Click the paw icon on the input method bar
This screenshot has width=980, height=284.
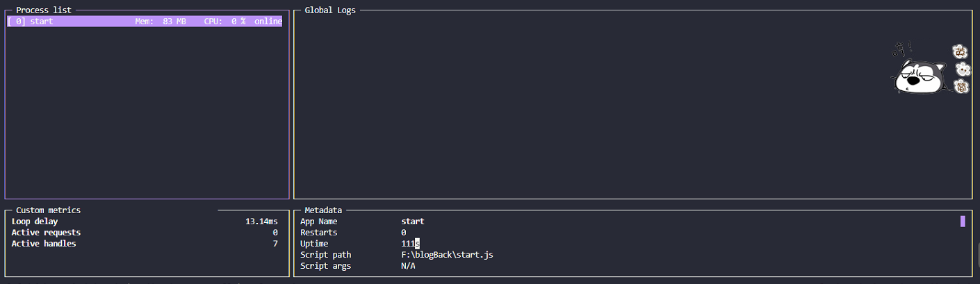click(x=963, y=69)
